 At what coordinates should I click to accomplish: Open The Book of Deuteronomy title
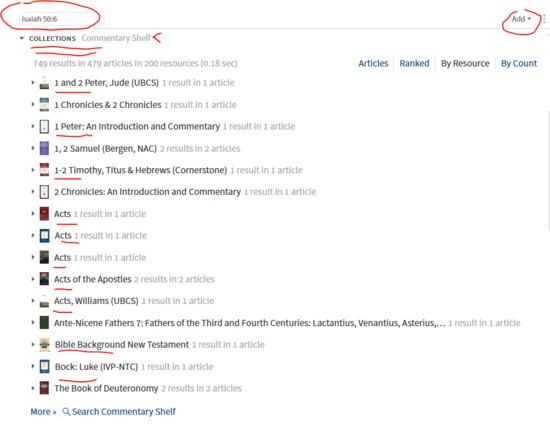106,389
